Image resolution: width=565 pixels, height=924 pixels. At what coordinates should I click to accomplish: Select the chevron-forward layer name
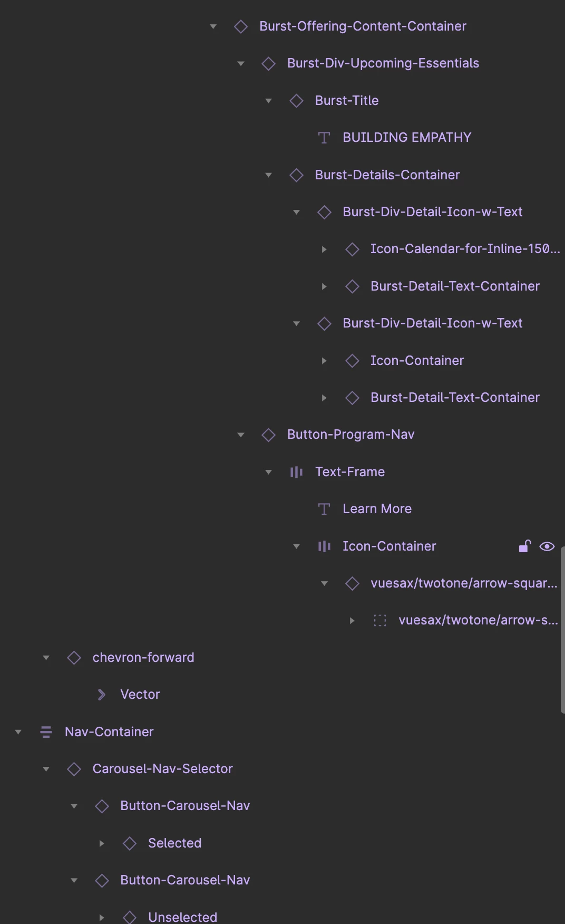point(143,658)
